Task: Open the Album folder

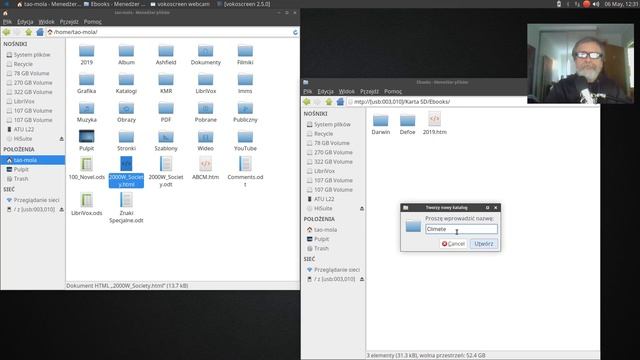Action: (126, 55)
